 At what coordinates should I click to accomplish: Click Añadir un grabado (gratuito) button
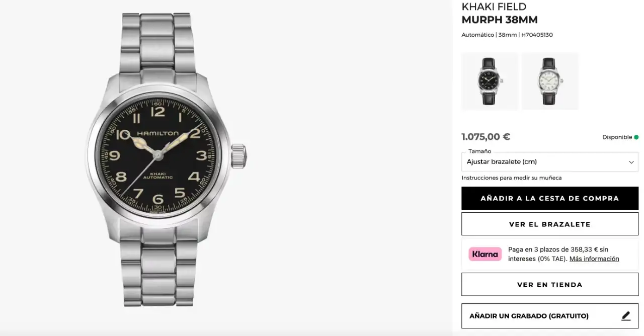point(550,316)
